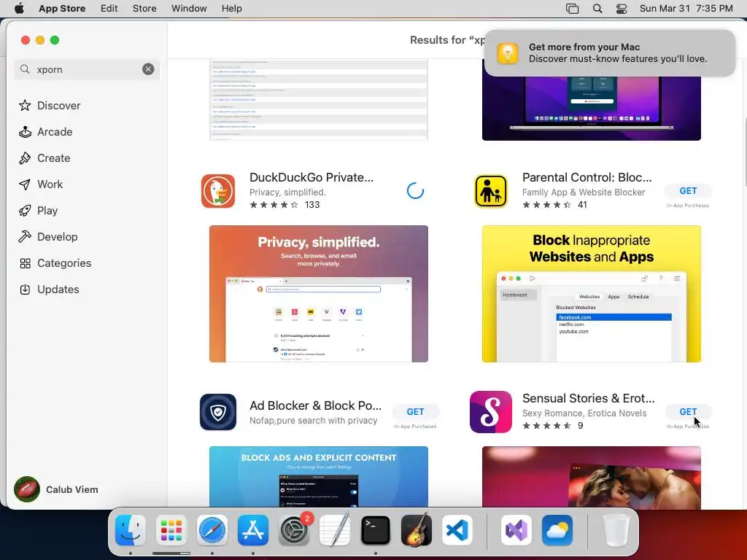Open the Discover section star icon
Viewport: 747px width, 560px height.
tap(25, 105)
